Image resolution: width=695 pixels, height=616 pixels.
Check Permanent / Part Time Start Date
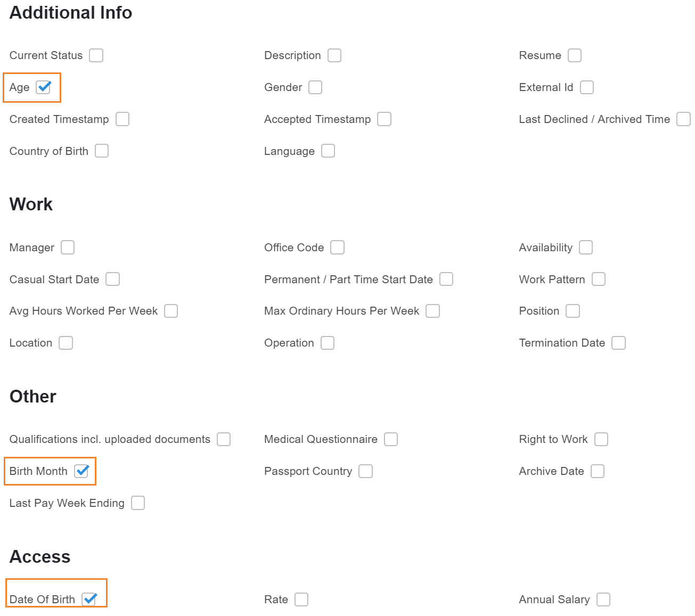click(x=446, y=280)
